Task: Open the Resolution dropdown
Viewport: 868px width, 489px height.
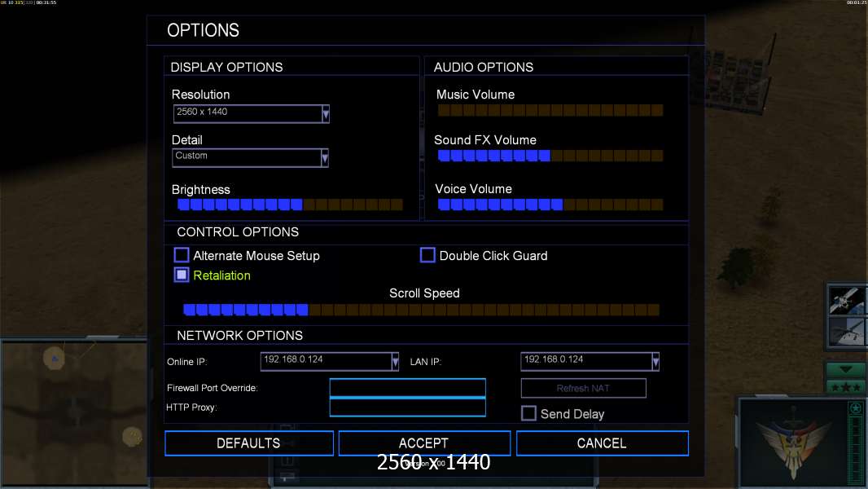Action: [x=325, y=113]
